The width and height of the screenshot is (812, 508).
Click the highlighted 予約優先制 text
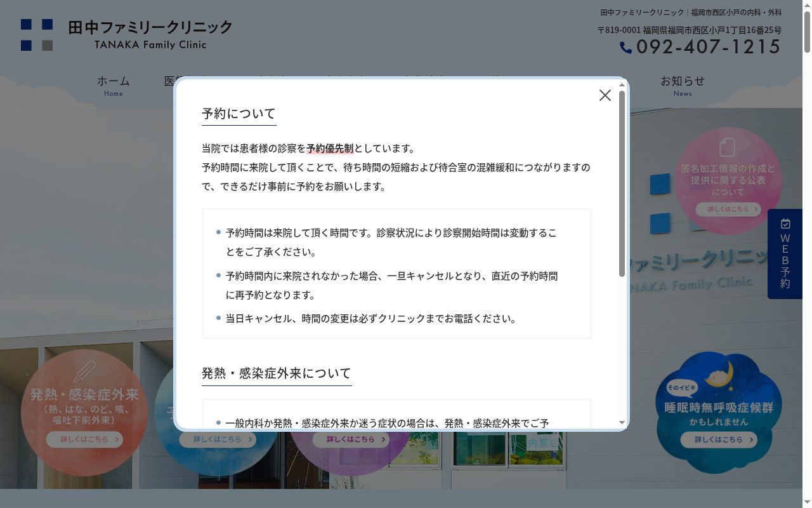[330, 149]
